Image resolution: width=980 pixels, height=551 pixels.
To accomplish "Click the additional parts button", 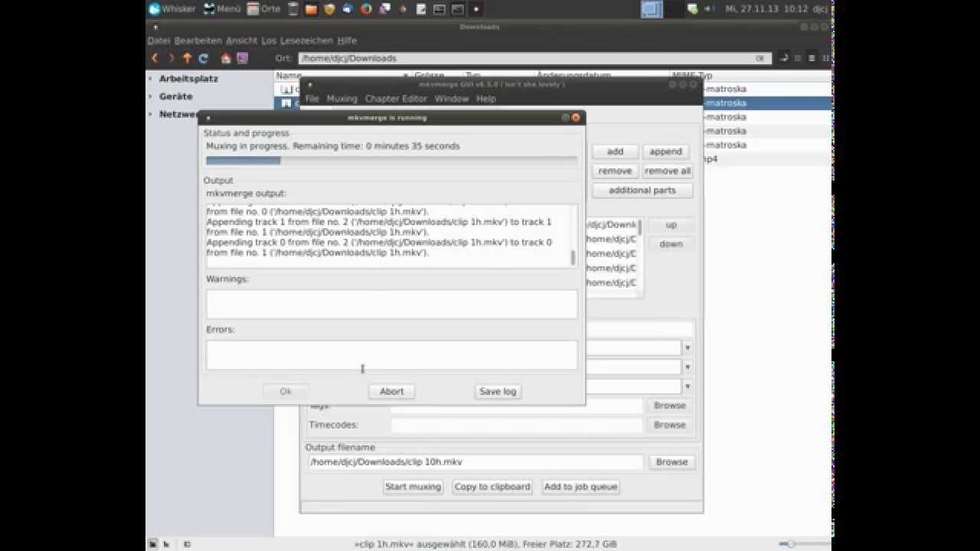I will point(642,190).
